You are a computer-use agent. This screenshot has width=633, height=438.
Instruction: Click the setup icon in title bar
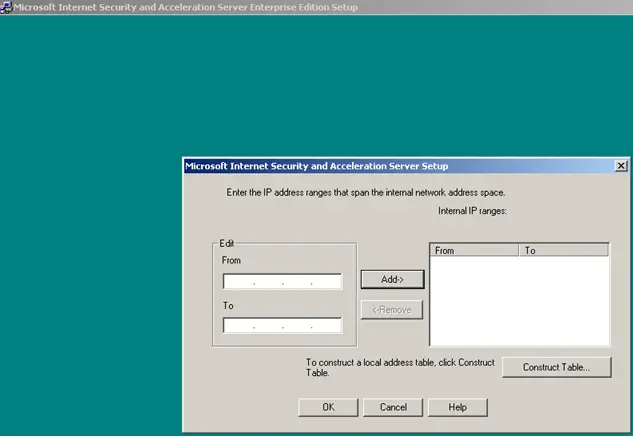coord(6,7)
